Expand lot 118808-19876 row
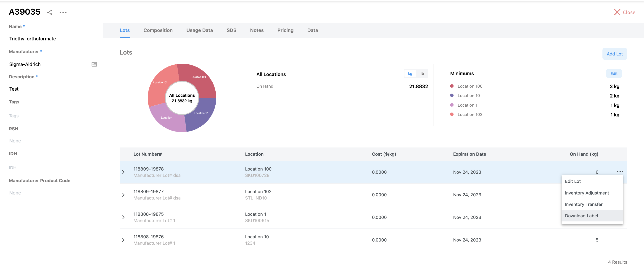 pyautogui.click(x=123, y=240)
